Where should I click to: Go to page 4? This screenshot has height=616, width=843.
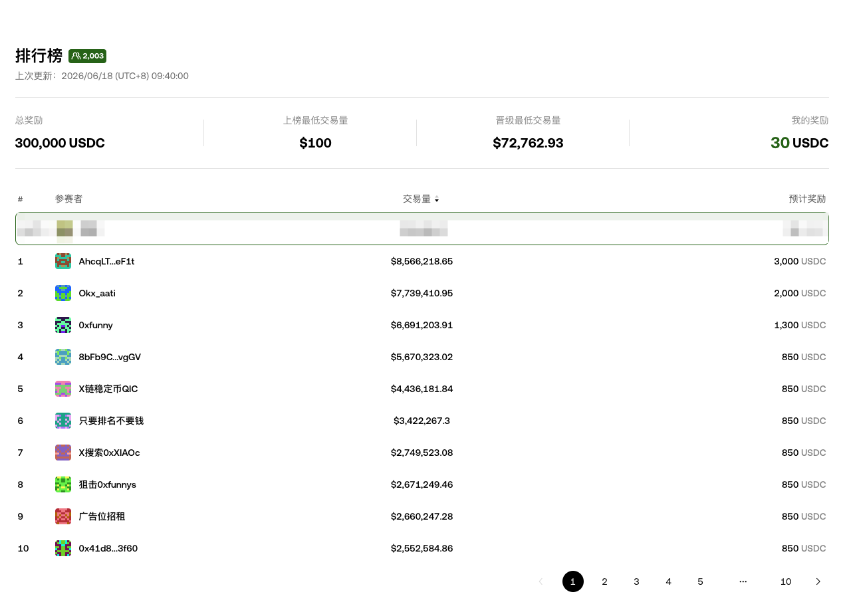pos(668,581)
